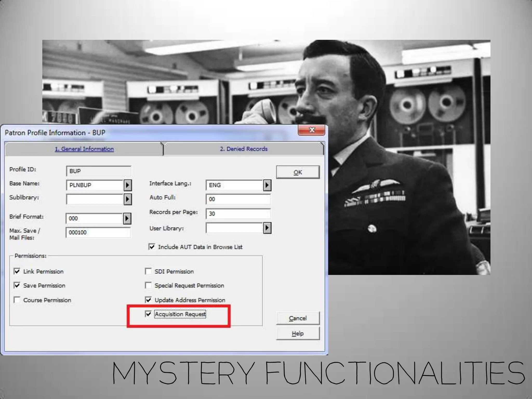Screen dimensions: 532x399
Task: Click the Sublibrary input field
Action: 95,199
